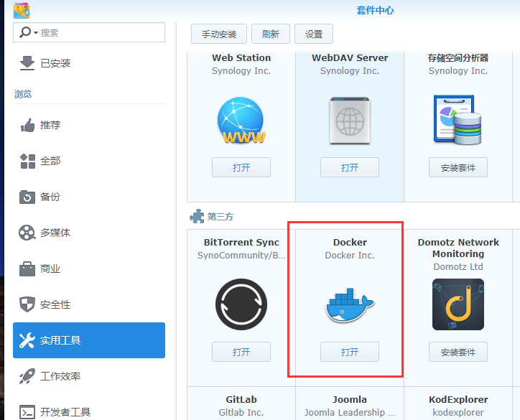The height and width of the screenshot is (420, 520).
Task: Click the 存储空间分析器 icon
Action: (458, 120)
